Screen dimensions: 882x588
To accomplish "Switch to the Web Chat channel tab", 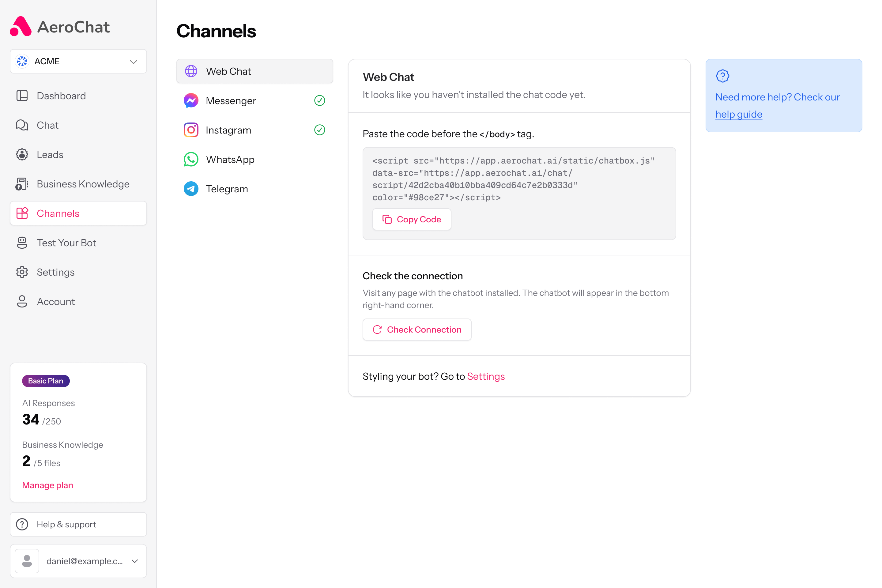I will pos(254,71).
